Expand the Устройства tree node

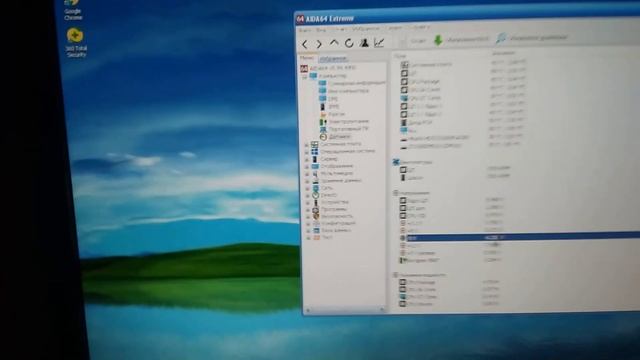coord(308,203)
